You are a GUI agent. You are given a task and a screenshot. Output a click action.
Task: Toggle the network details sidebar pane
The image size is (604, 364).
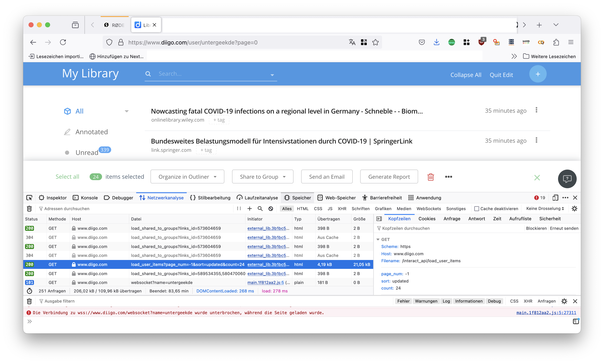pyautogui.click(x=379, y=218)
